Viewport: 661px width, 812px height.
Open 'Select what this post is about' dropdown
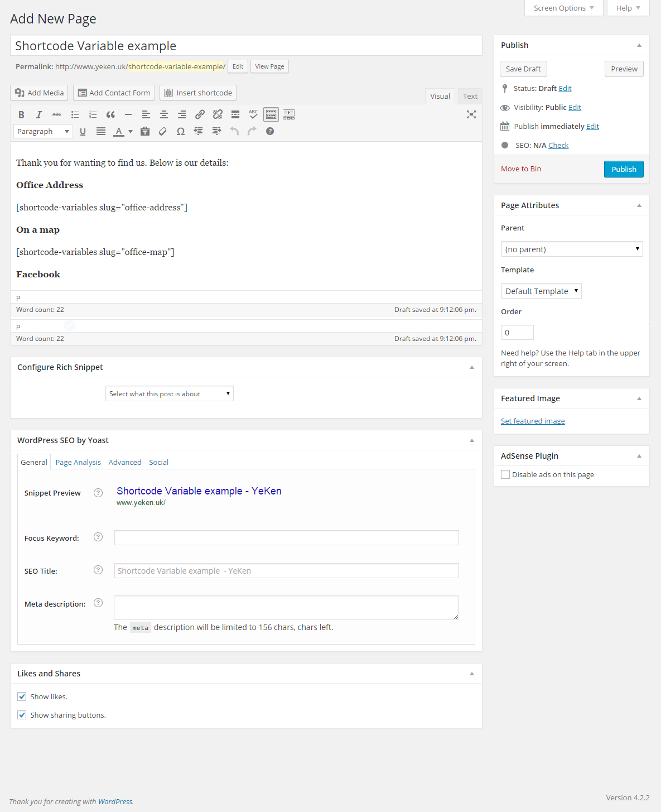pos(170,393)
